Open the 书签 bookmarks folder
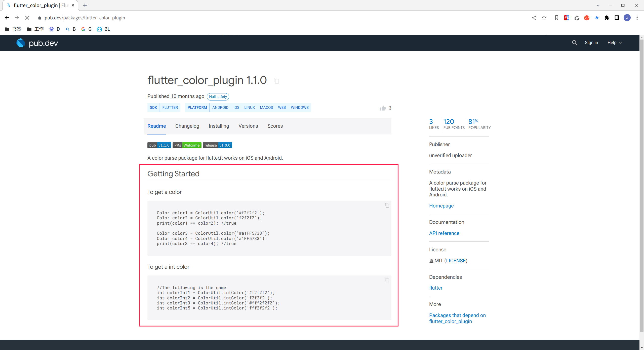The height and width of the screenshot is (350, 644). pos(13,29)
